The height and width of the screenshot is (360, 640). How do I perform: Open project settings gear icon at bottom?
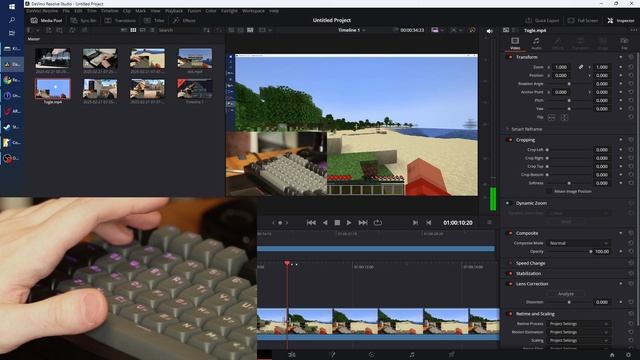[628, 355]
